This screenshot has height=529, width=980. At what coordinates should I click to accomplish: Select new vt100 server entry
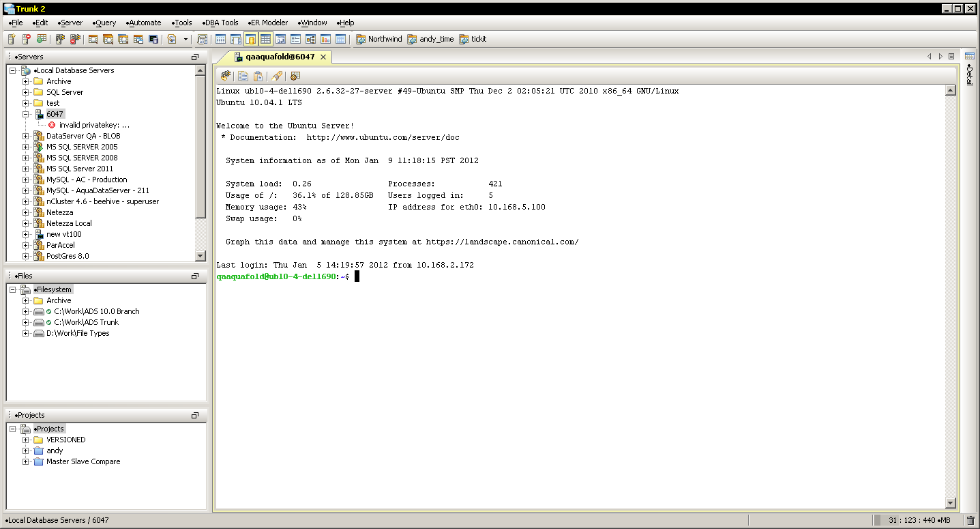click(x=64, y=234)
